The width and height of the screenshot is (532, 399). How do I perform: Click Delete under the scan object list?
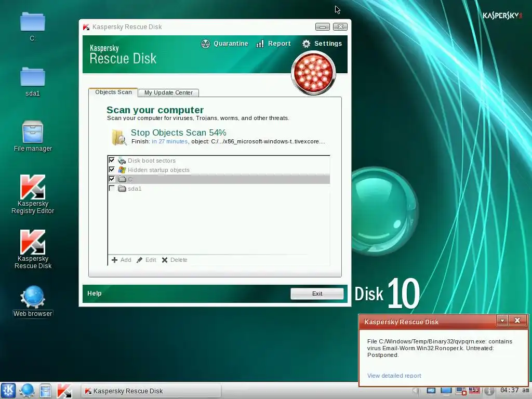(175, 260)
